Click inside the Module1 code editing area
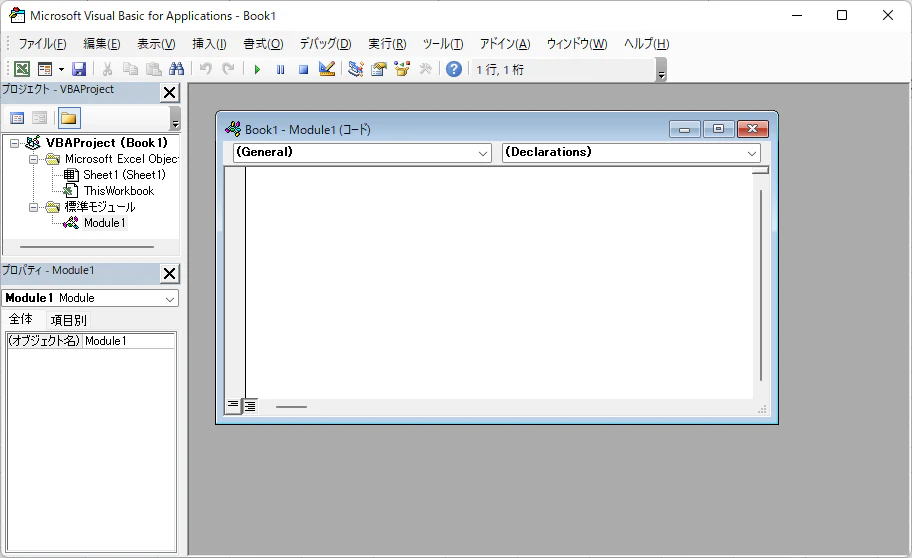This screenshot has height=558, width=912. [498, 282]
